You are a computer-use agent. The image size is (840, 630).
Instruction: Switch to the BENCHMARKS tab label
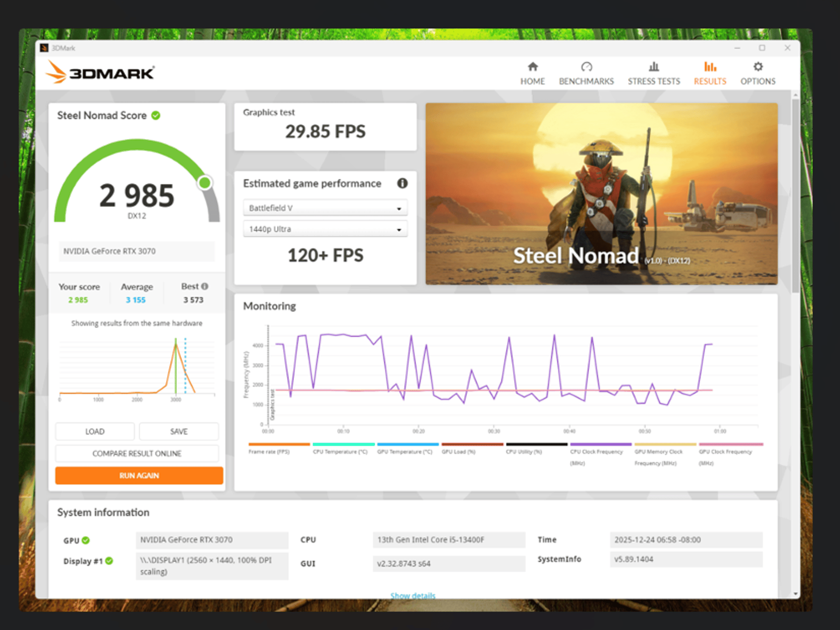coord(586,81)
